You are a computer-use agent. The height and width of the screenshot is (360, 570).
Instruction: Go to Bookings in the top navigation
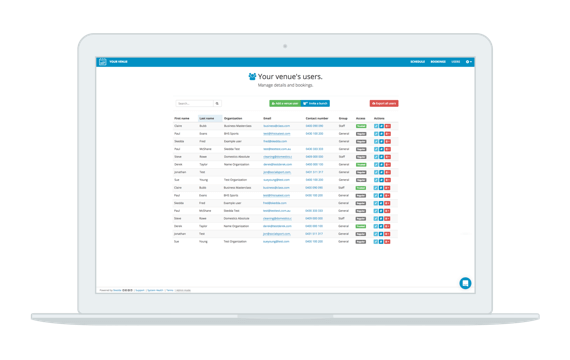click(x=438, y=62)
